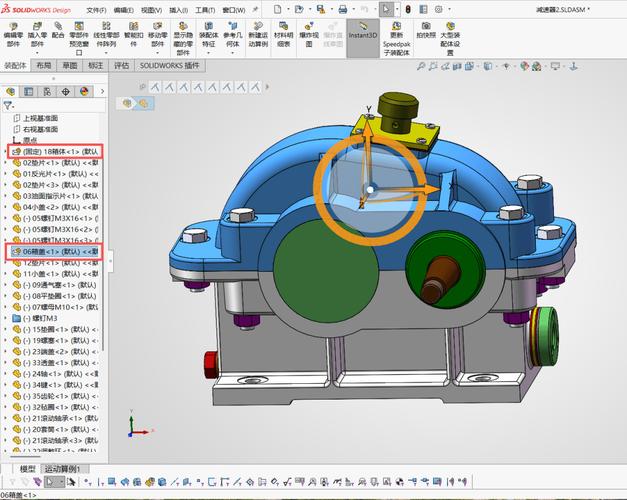Click Linear Component Pattern (线性零部件阵列)
Screen dimensions: 627x500
click(x=106, y=34)
